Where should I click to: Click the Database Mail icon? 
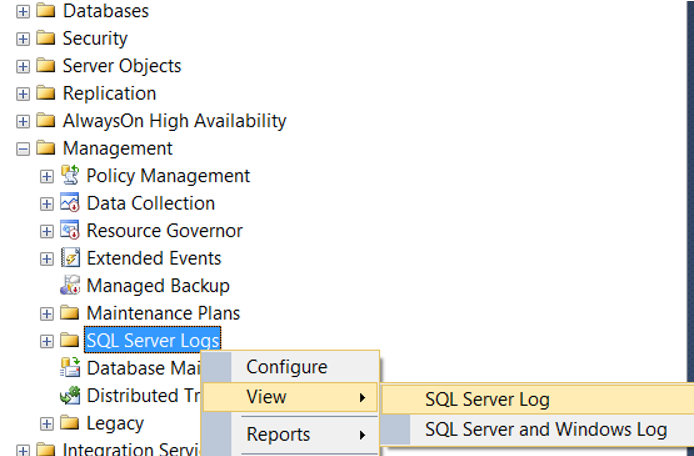70,367
